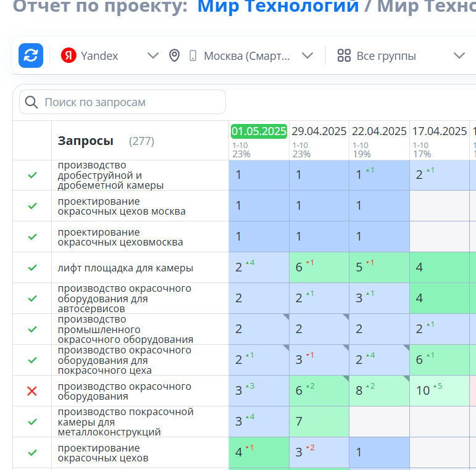
Task: Click the red Yandex logo icon
Action: point(69,56)
